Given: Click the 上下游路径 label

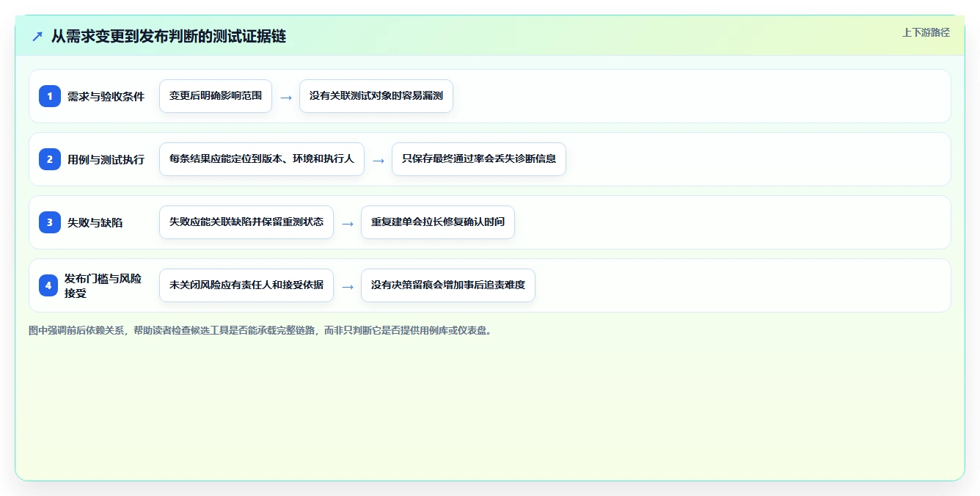Looking at the screenshot, I should click(926, 32).
